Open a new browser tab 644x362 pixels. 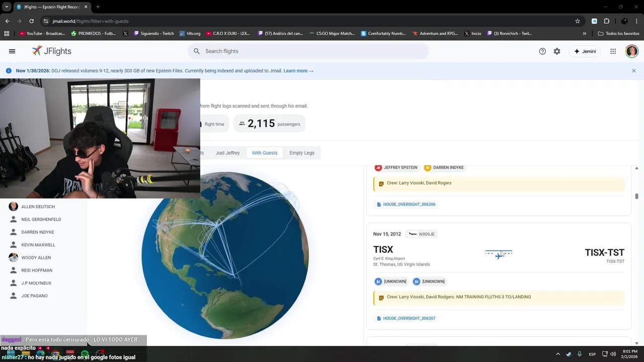(98, 7)
